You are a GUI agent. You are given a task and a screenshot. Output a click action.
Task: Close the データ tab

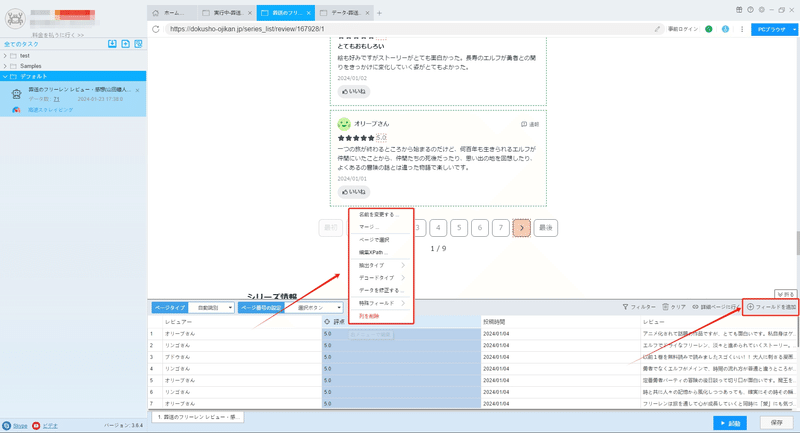point(367,13)
